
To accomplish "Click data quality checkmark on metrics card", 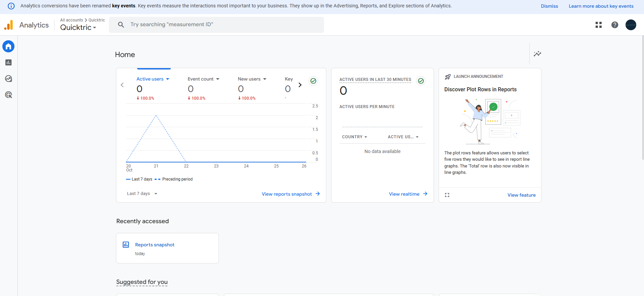I will [313, 81].
